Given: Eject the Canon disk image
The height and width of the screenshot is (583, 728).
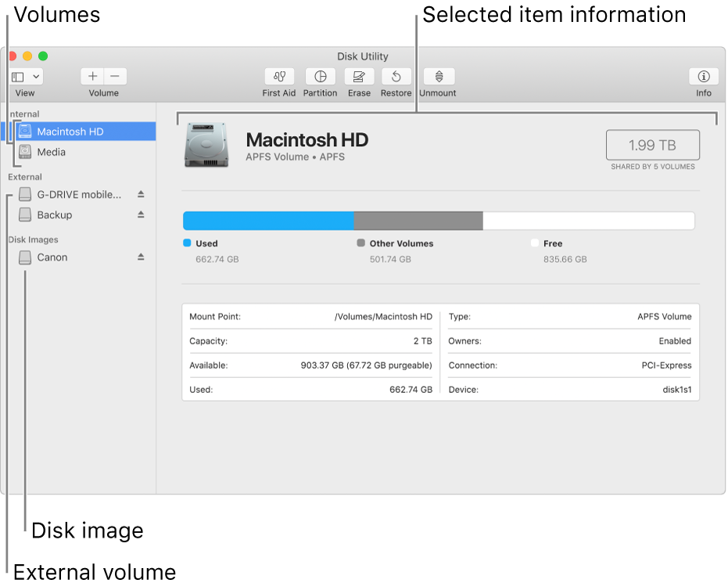Looking at the screenshot, I should (141, 257).
